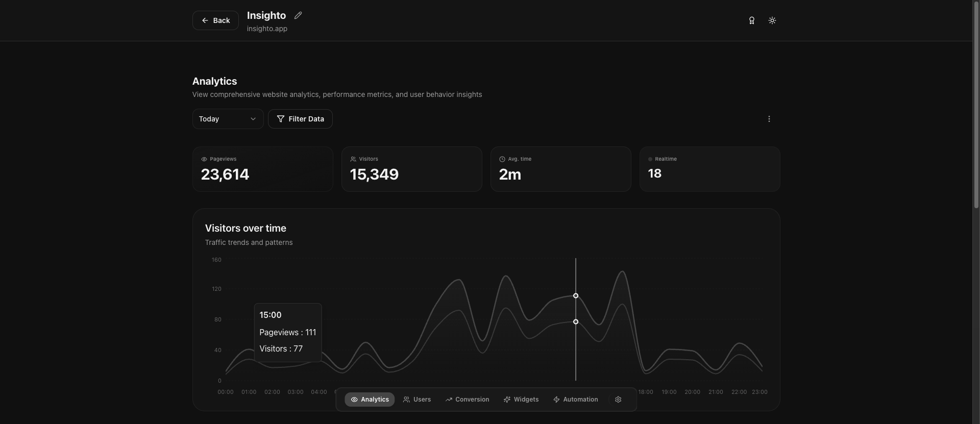980x424 pixels.
Task: Open the Conversion tab
Action: [467, 400]
